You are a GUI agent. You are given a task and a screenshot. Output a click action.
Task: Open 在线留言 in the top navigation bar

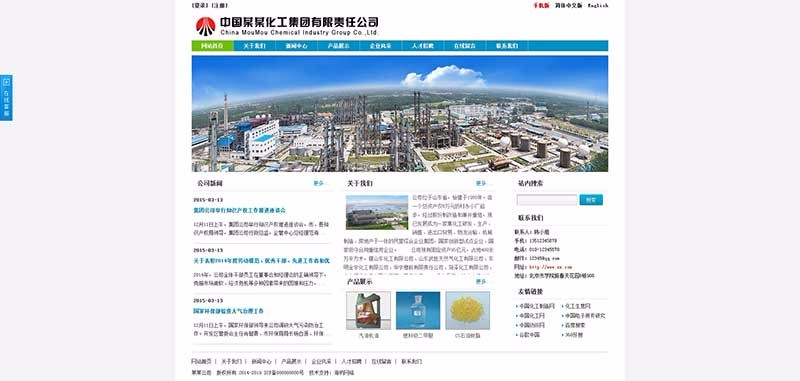coord(465,46)
